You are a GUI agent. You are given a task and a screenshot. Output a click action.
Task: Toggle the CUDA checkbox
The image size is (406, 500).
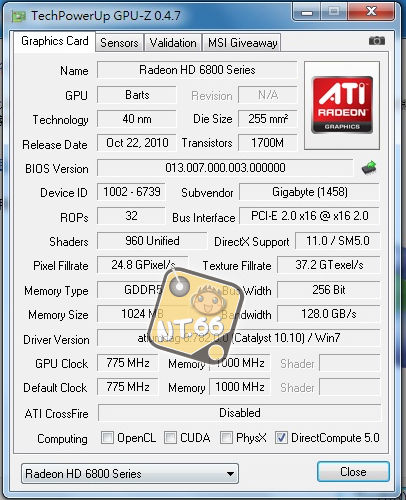tap(170, 438)
